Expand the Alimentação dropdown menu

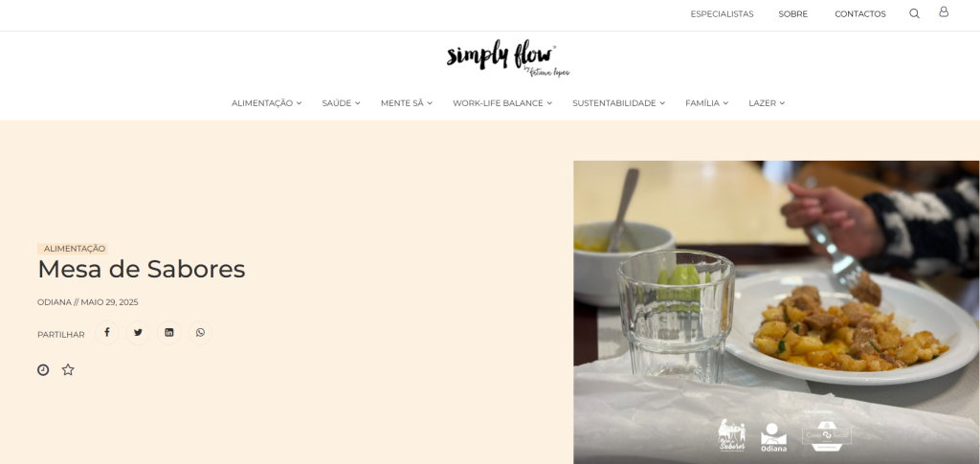point(266,103)
